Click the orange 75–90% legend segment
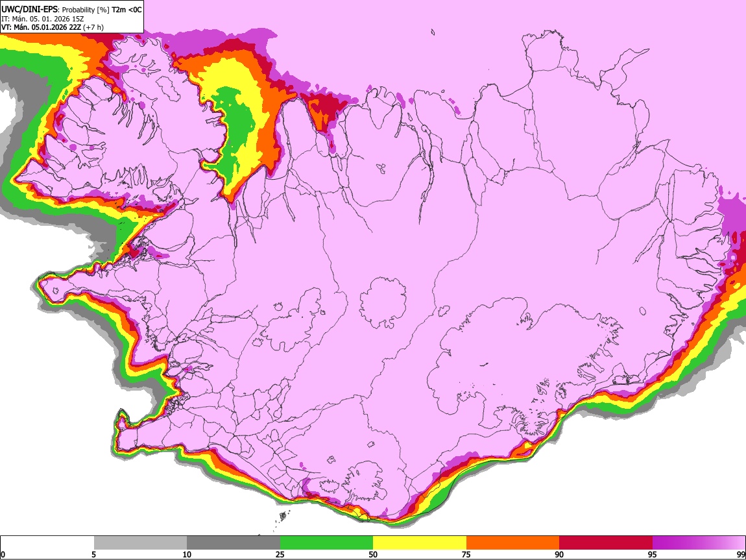 [512, 543]
